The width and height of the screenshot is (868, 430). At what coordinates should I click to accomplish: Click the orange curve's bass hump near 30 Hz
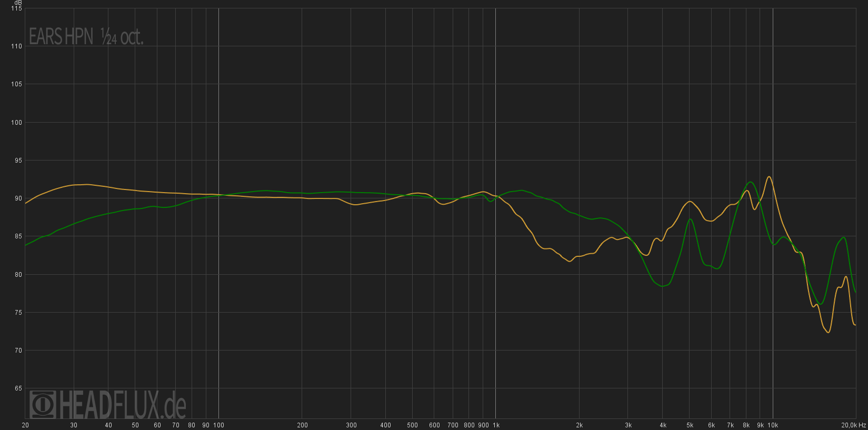(x=87, y=184)
